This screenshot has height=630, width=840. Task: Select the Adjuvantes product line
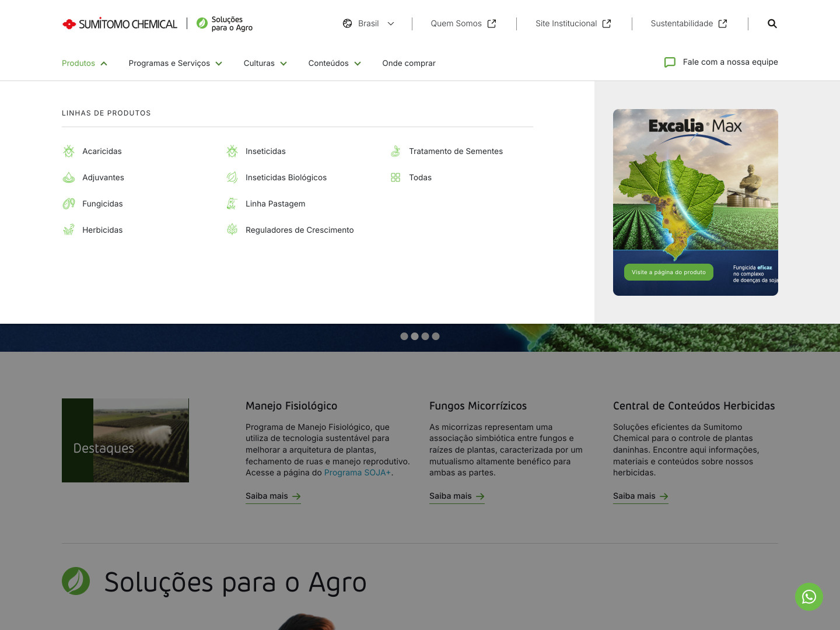pos(103,177)
